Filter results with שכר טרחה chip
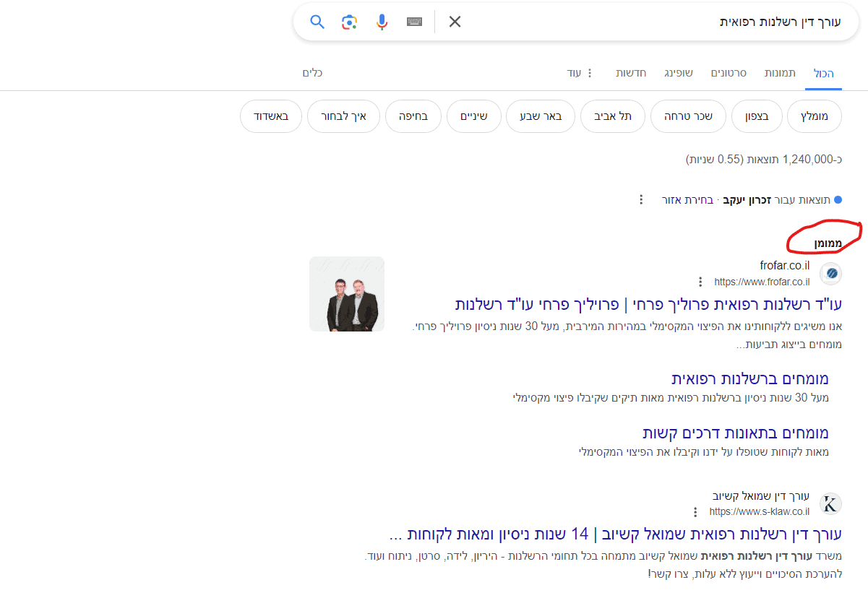The height and width of the screenshot is (598, 868). point(688,116)
